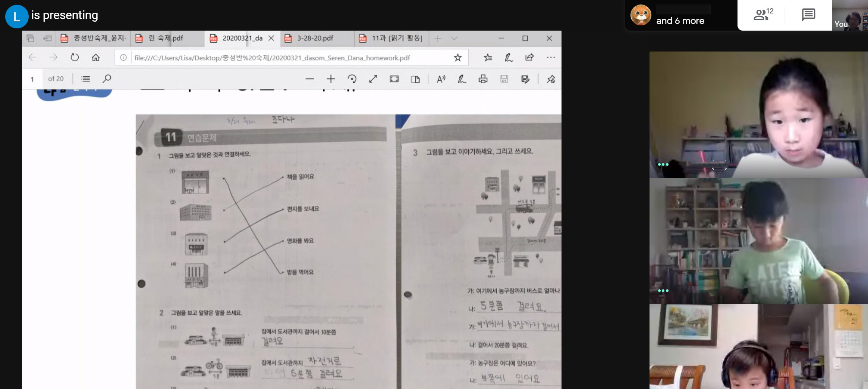868x389 pixels.
Task: Print the PDF document
Action: pyautogui.click(x=483, y=79)
